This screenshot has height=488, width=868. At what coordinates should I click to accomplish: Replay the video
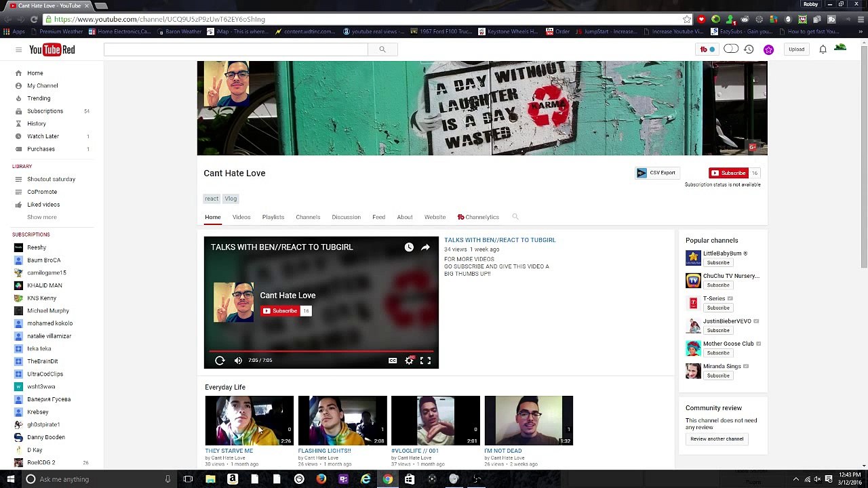point(220,361)
